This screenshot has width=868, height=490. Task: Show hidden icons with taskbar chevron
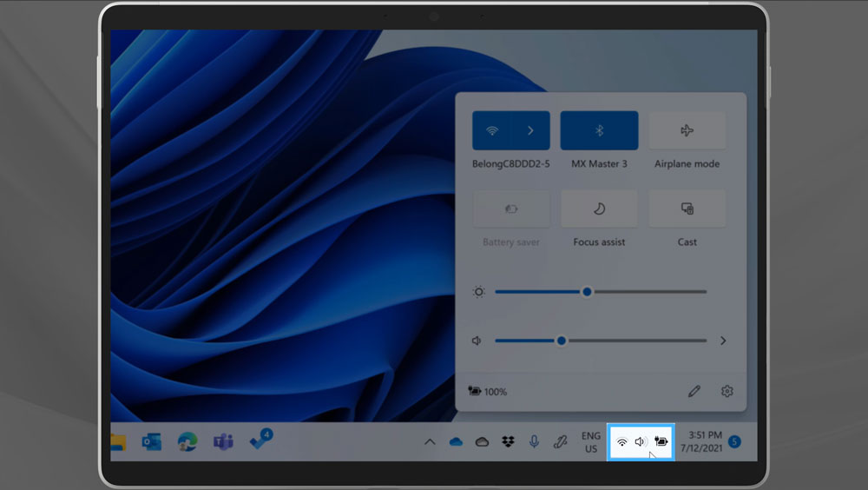click(430, 442)
